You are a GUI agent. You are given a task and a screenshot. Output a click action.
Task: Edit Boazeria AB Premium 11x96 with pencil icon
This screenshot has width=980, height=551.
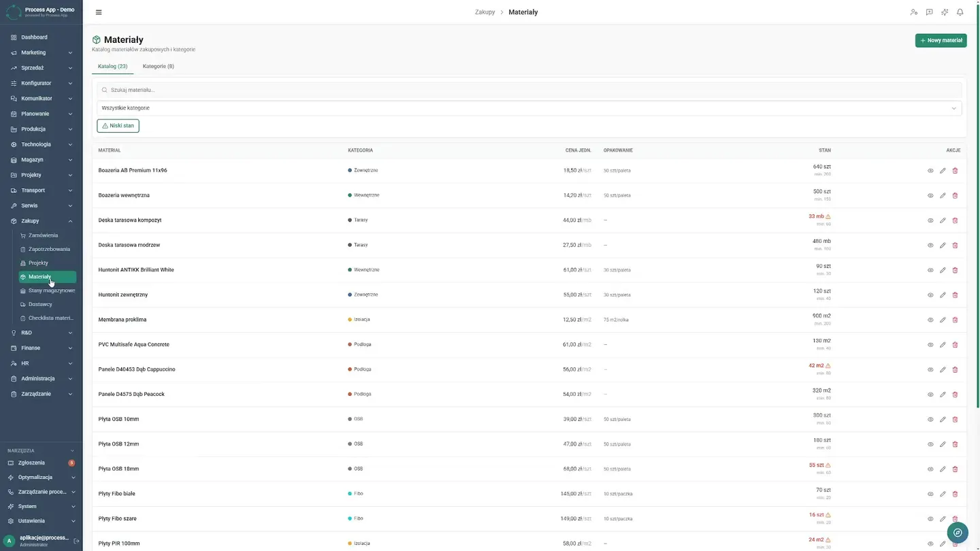coord(943,171)
